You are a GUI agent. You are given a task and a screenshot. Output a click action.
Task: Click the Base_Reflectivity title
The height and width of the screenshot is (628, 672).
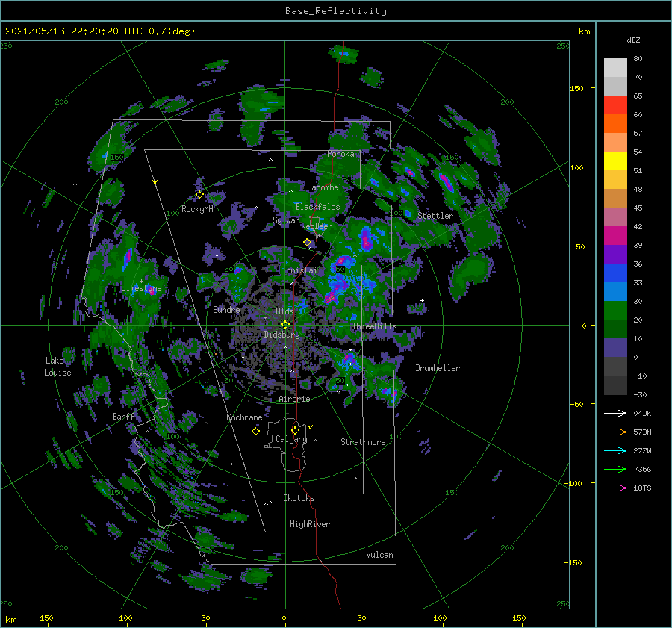click(x=335, y=11)
